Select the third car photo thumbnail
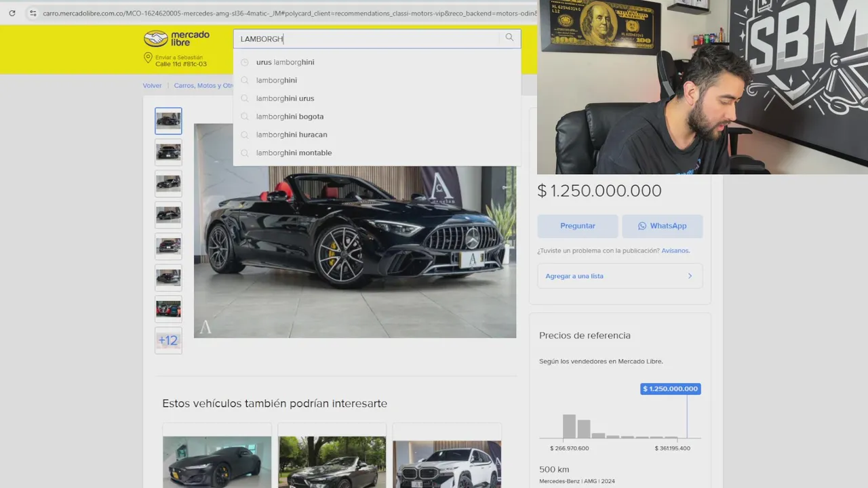Screen dimensions: 868x488 [x=168, y=184]
